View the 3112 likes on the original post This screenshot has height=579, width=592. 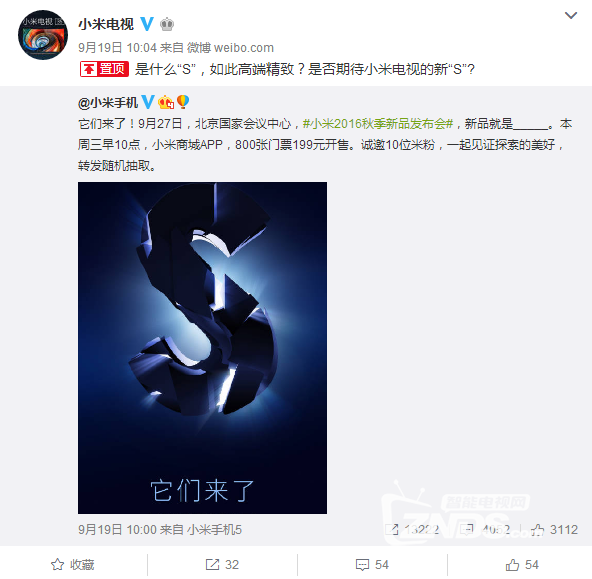coord(554,530)
